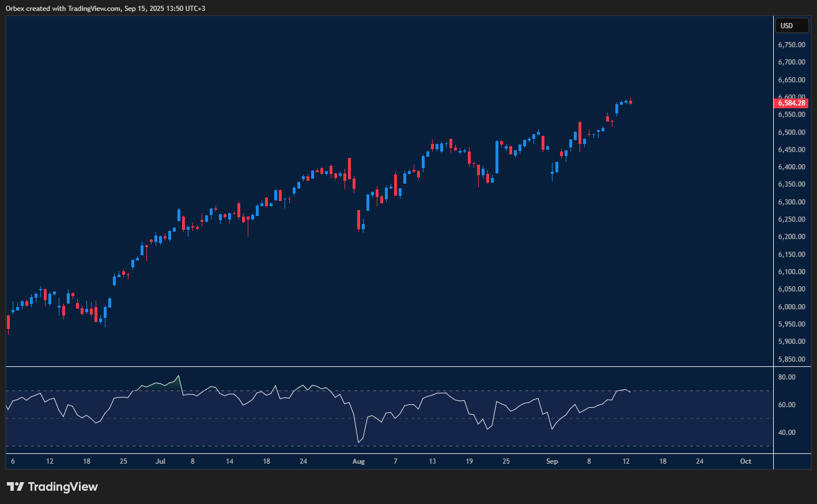
Task: Toggle the USD currency display on price scale
Action: coord(792,25)
